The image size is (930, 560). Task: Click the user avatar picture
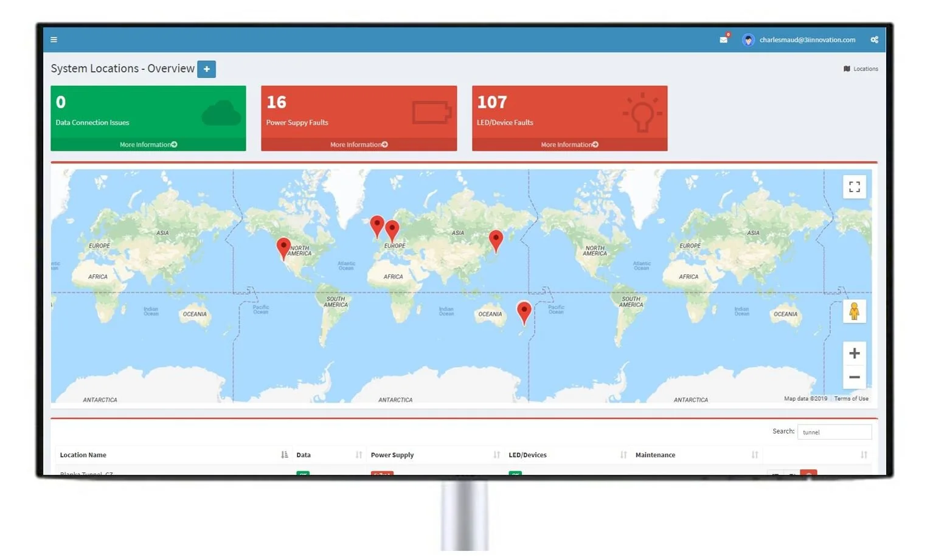[748, 40]
